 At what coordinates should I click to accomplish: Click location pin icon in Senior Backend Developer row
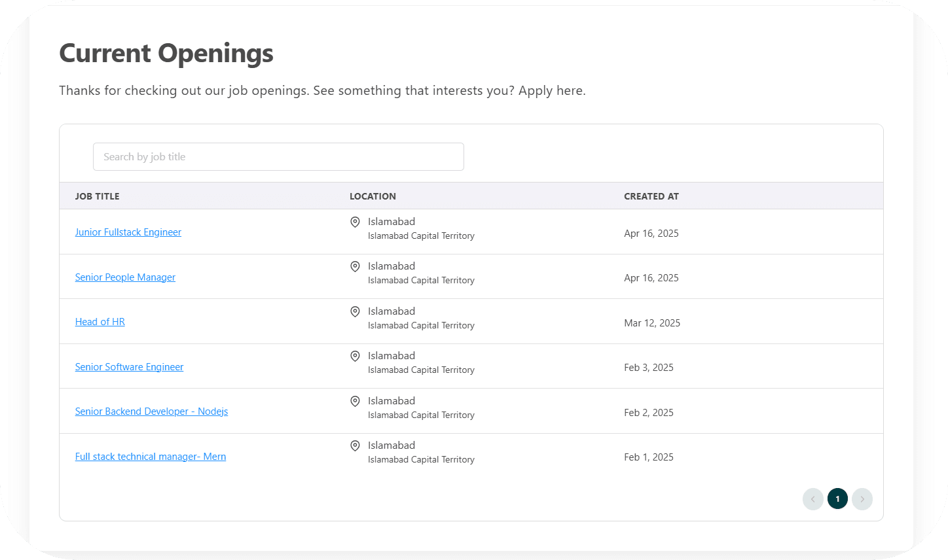pos(355,402)
